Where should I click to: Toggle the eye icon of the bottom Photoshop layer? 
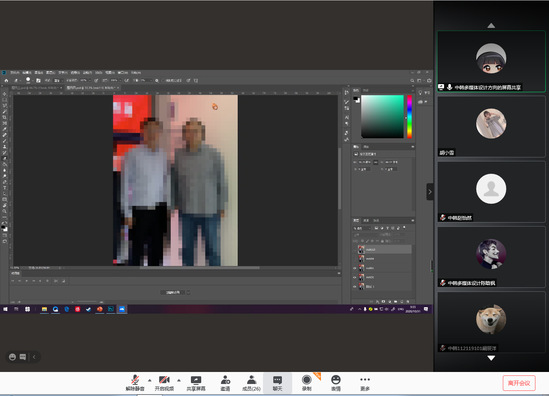355,286
